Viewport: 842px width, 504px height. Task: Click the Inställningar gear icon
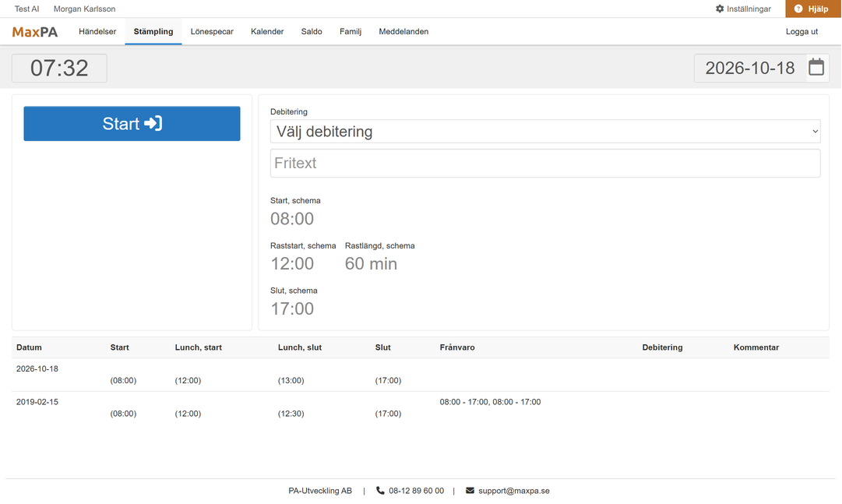pyautogui.click(x=720, y=9)
